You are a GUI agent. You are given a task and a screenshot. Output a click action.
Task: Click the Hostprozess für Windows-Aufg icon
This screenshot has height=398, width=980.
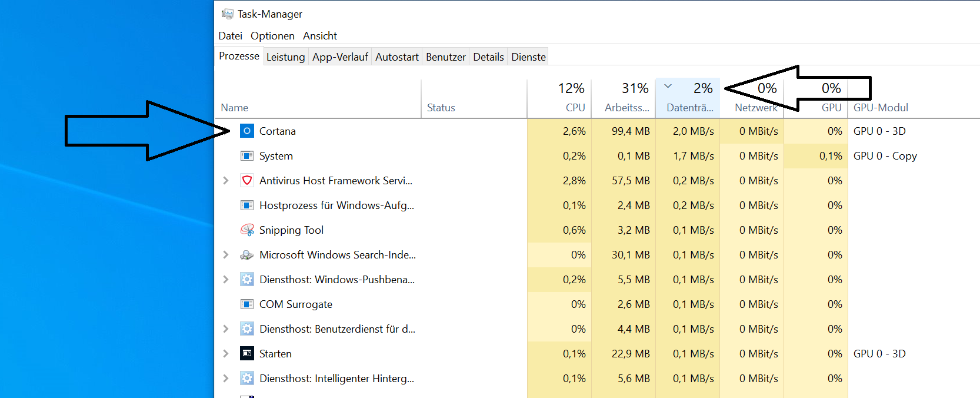pyautogui.click(x=247, y=205)
